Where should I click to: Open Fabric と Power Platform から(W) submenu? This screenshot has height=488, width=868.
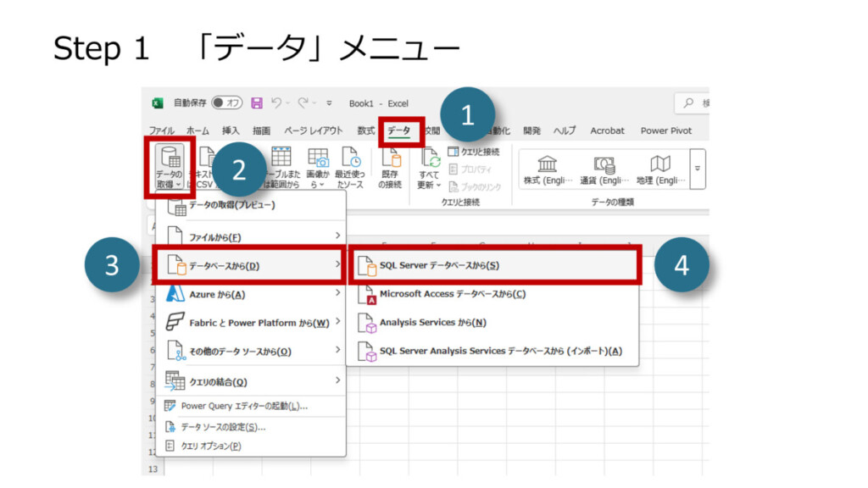pos(251,323)
